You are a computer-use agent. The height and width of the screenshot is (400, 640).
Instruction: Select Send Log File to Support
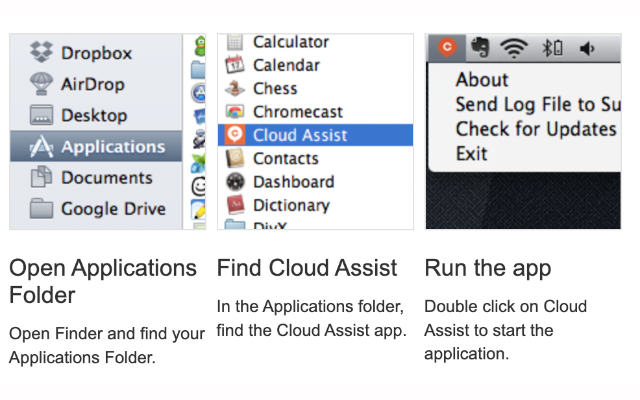538,104
